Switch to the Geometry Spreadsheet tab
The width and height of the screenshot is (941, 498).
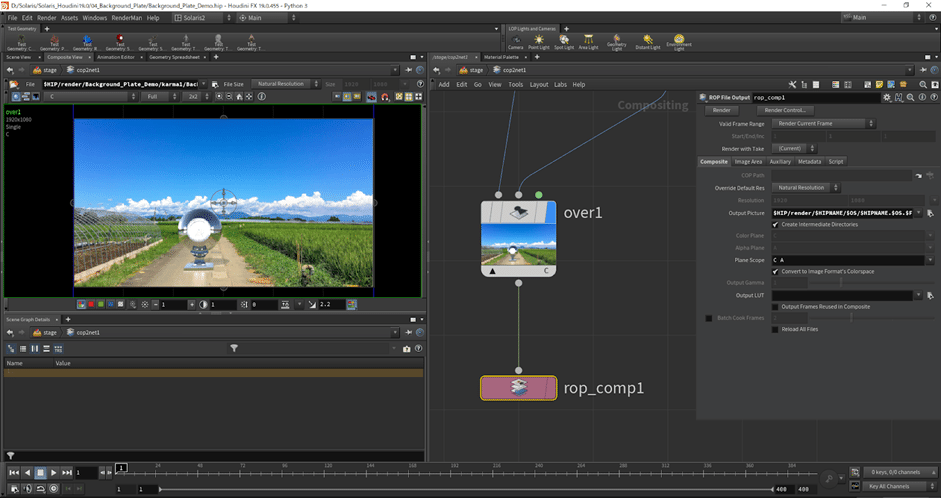[174, 57]
